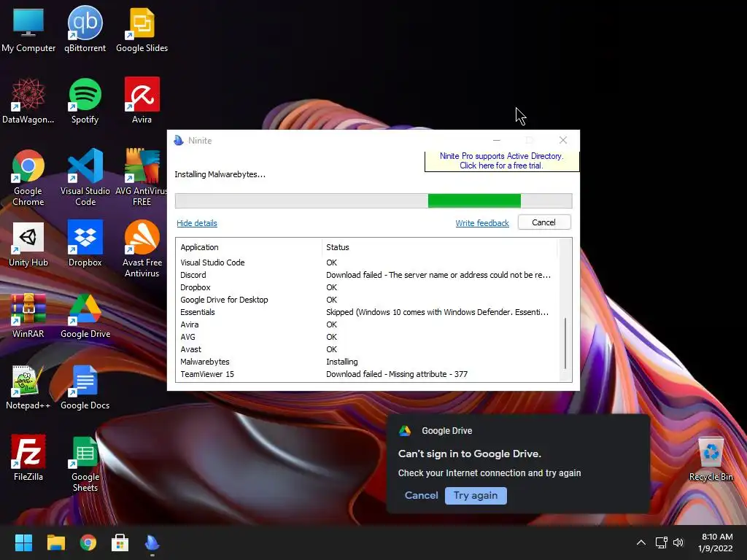Open File Explorer from the taskbar
Image resolution: width=747 pixels, height=560 pixels.
tap(55, 542)
